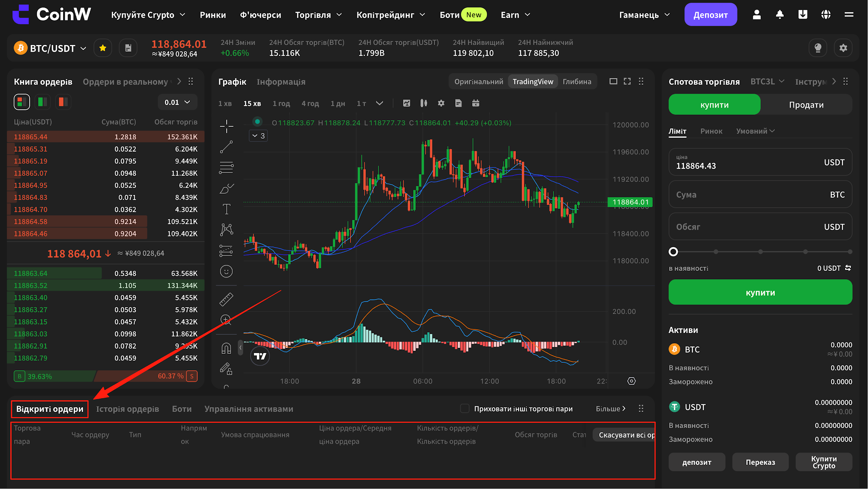The width and height of the screenshot is (868, 489).
Task: Click the large green купити submit button
Action: tap(760, 292)
